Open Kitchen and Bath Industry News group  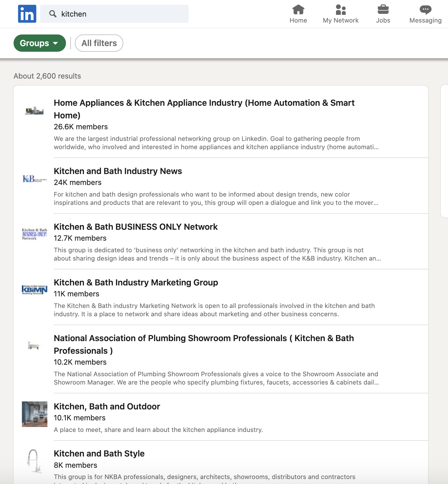(x=118, y=171)
